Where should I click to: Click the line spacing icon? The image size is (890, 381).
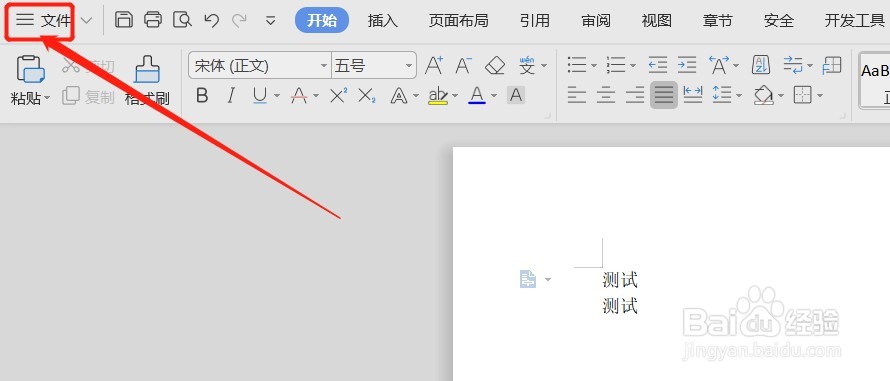722,94
